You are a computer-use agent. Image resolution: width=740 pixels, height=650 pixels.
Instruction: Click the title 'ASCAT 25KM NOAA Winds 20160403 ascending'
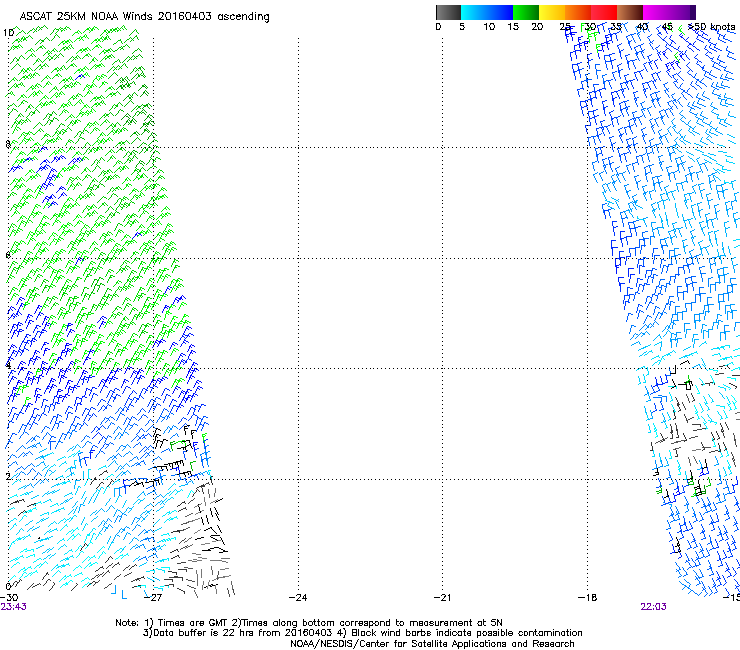click(x=144, y=17)
